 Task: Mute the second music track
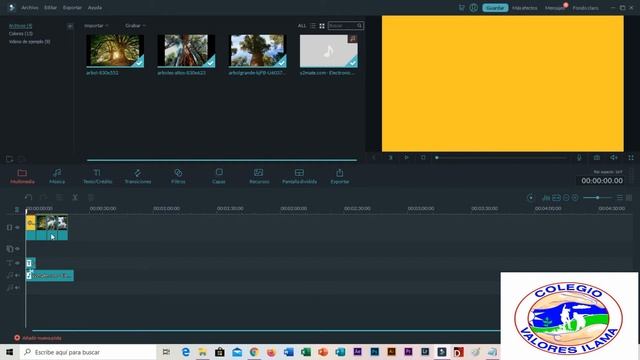click(x=18, y=288)
